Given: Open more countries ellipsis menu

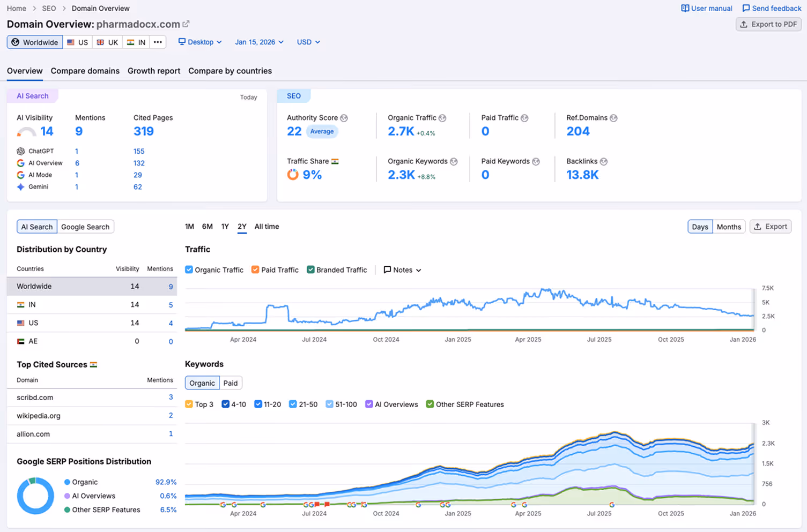Looking at the screenshot, I should 158,42.
